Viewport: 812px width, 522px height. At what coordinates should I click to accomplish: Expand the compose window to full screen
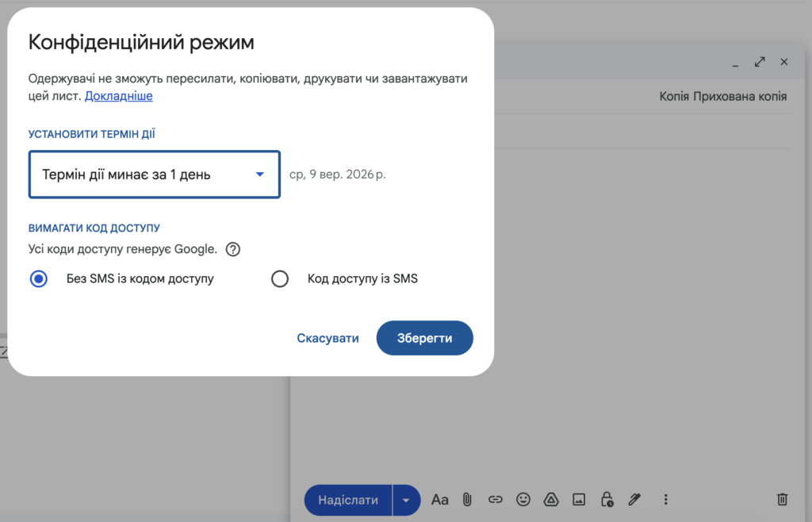point(760,62)
